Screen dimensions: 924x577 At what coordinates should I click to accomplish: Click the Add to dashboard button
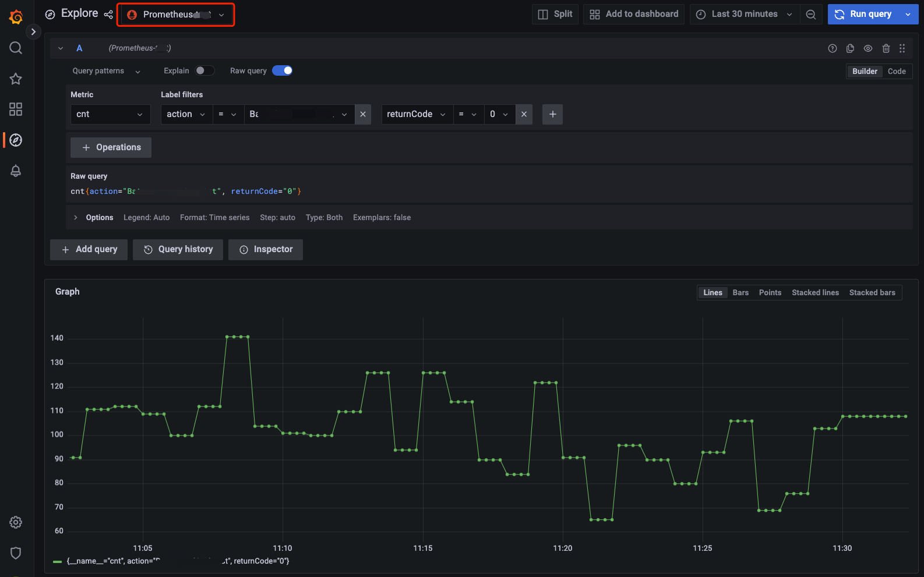pos(634,14)
